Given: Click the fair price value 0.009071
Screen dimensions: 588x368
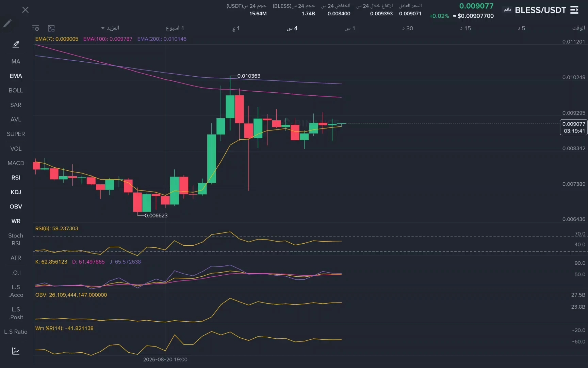Looking at the screenshot, I should (410, 14).
